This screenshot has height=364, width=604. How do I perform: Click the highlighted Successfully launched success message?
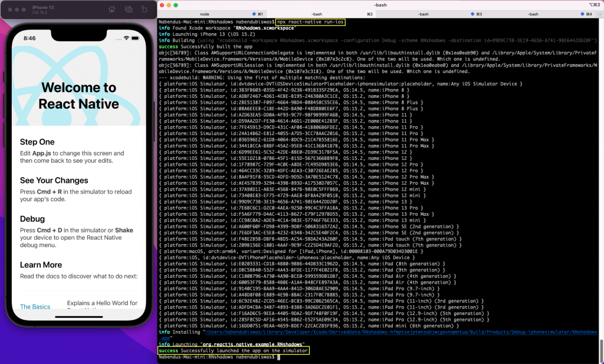point(234,350)
